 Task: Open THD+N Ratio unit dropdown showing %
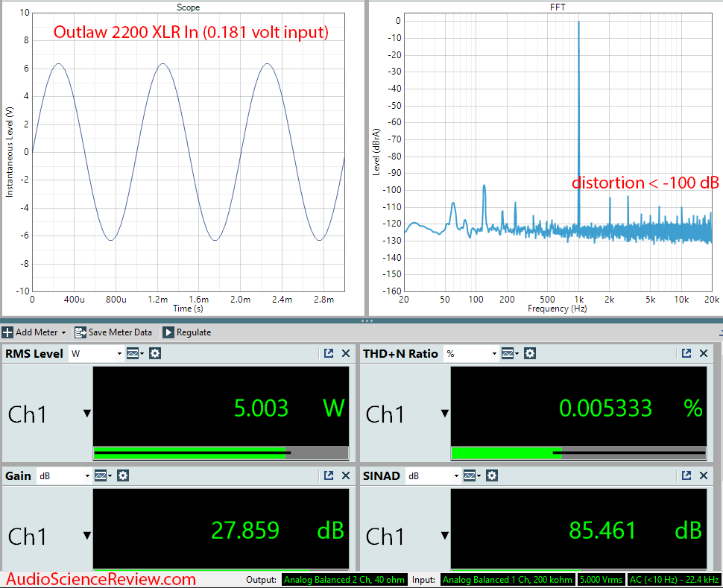pos(471,354)
